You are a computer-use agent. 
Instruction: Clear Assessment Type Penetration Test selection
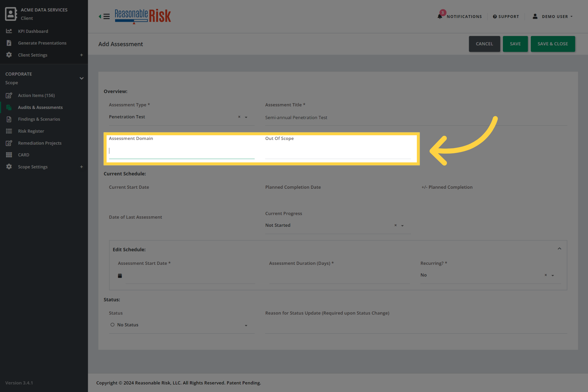click(239, 117)
